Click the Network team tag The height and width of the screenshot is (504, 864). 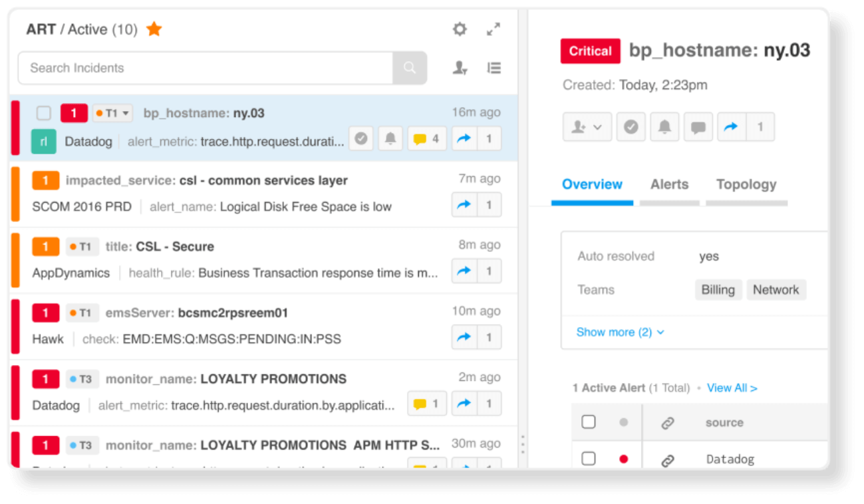[776, 290]
